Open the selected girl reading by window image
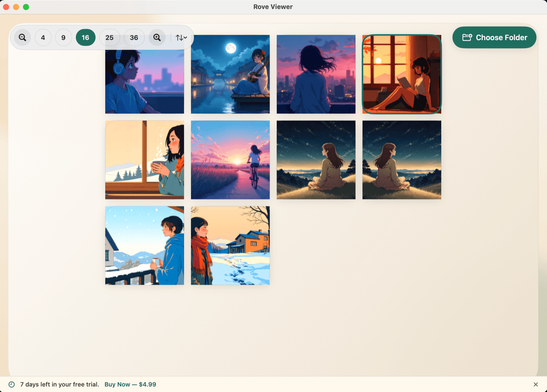 (x=402, y=74)
